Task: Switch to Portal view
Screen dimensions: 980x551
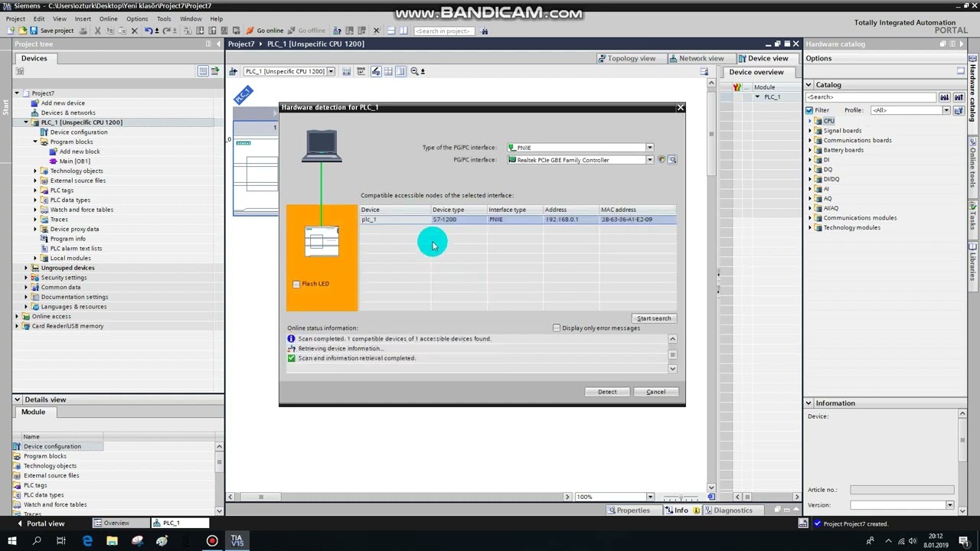Action: pos(40,523)
